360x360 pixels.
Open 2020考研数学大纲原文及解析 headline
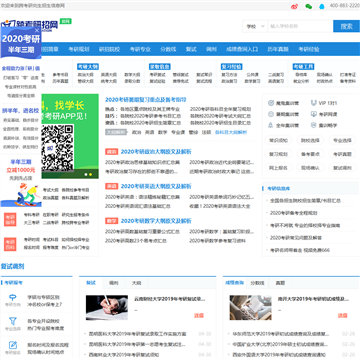click(x=156, y=221)
